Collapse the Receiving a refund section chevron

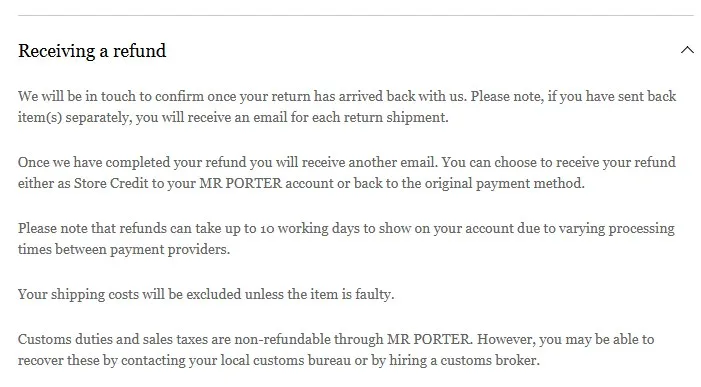pos(687,50)
